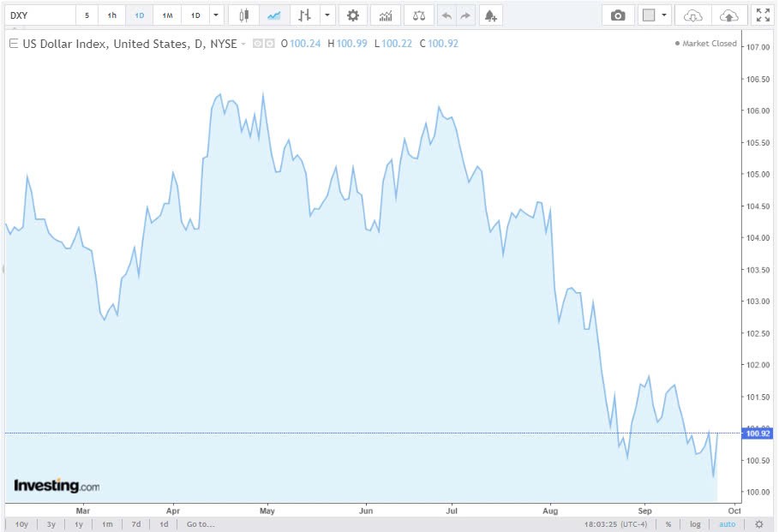779x532 pixels.
Task: Open the layout square dropdown arrow
Action: pos(664,15)
